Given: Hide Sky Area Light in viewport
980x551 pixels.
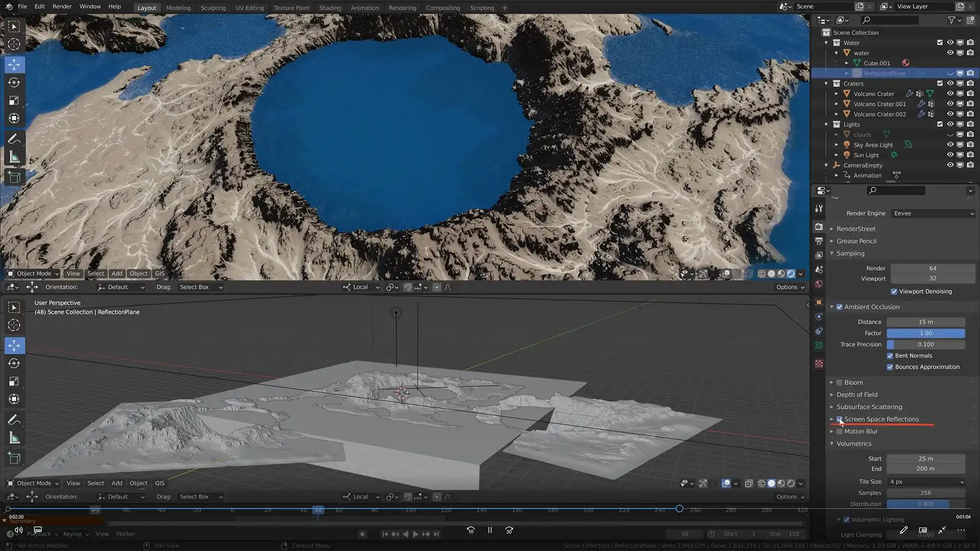Looking at the screenshot, I should (950, 145).
